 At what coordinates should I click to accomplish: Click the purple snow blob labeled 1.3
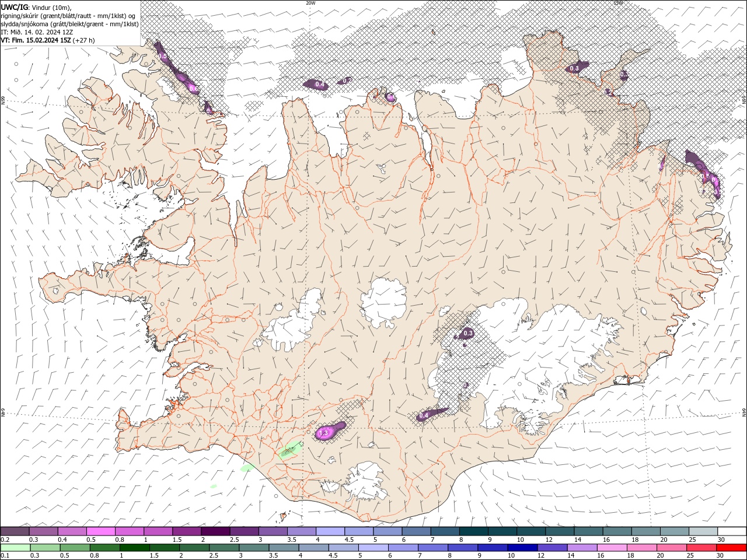pos(330,431)
